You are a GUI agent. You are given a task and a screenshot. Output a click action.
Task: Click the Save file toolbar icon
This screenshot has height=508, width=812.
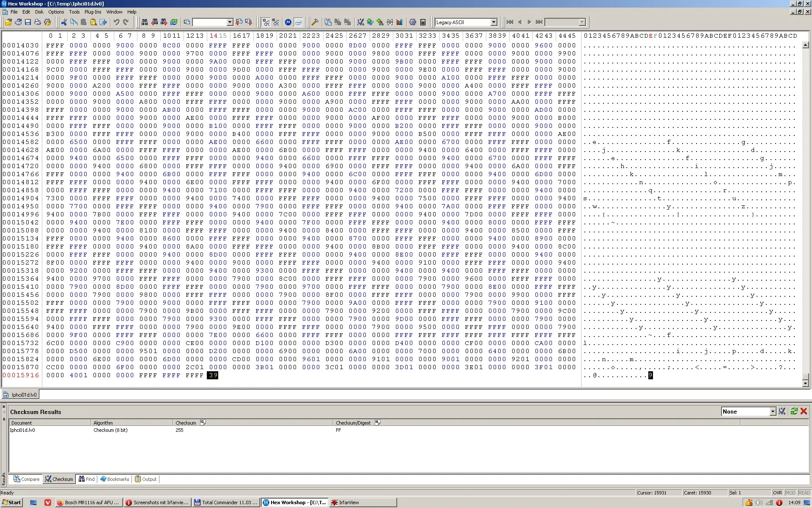(x=28, y=22)
